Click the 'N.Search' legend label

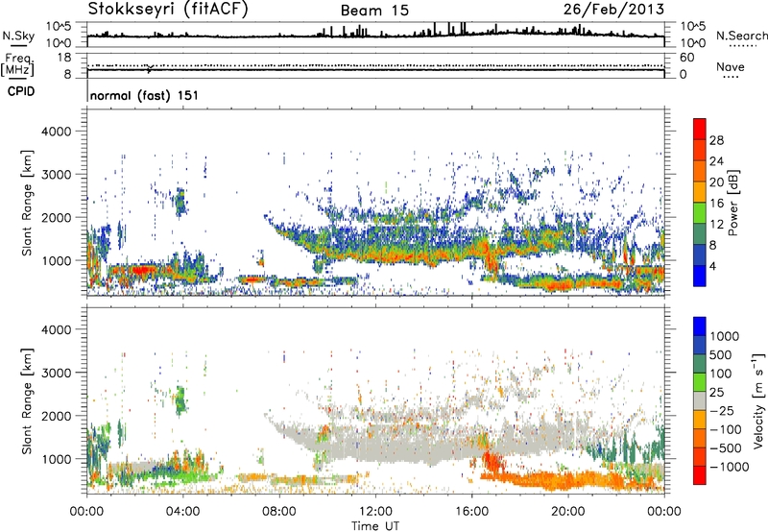(741, 36)
